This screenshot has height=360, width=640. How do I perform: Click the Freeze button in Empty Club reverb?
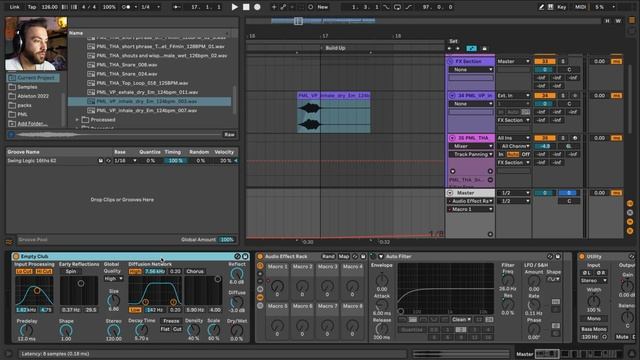(171, 321)
